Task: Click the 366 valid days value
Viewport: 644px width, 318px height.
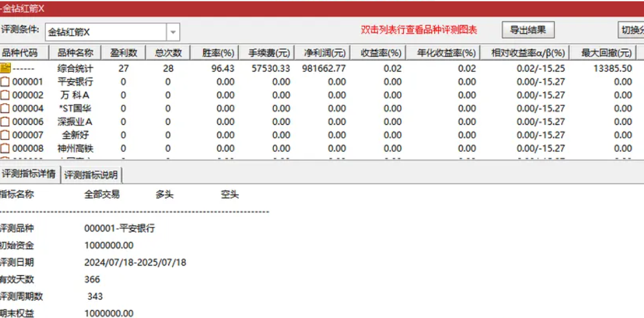Action: pyautogui.click(x=92, y=279)
